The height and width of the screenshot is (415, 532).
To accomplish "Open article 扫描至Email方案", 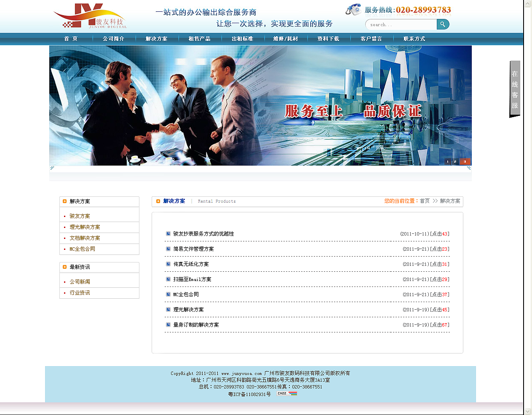I will pos(192,279).
